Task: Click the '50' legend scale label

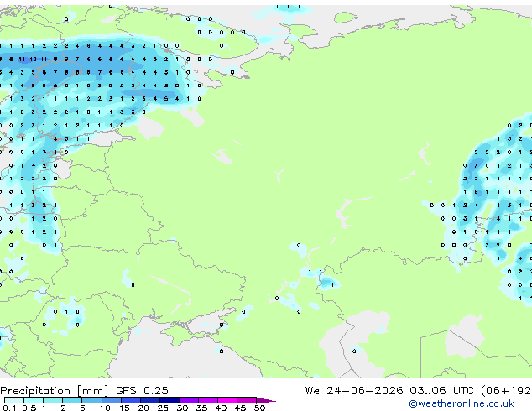Action: 260,408
